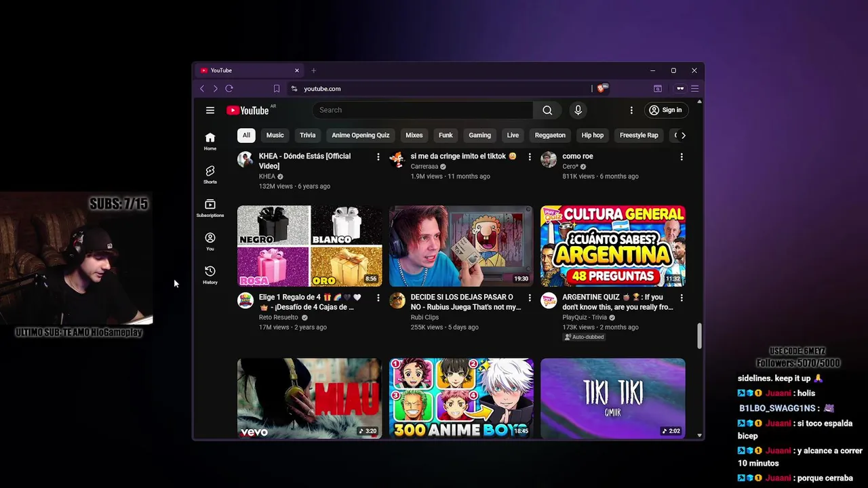Open Shorts in sidebar
868x488 pixels.
click(210, 175)
